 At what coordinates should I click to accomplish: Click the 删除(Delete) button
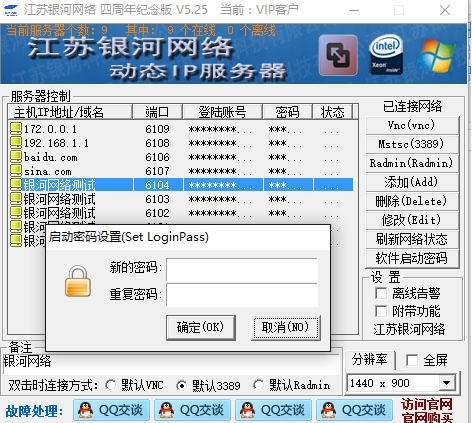[x=412, y=201]
